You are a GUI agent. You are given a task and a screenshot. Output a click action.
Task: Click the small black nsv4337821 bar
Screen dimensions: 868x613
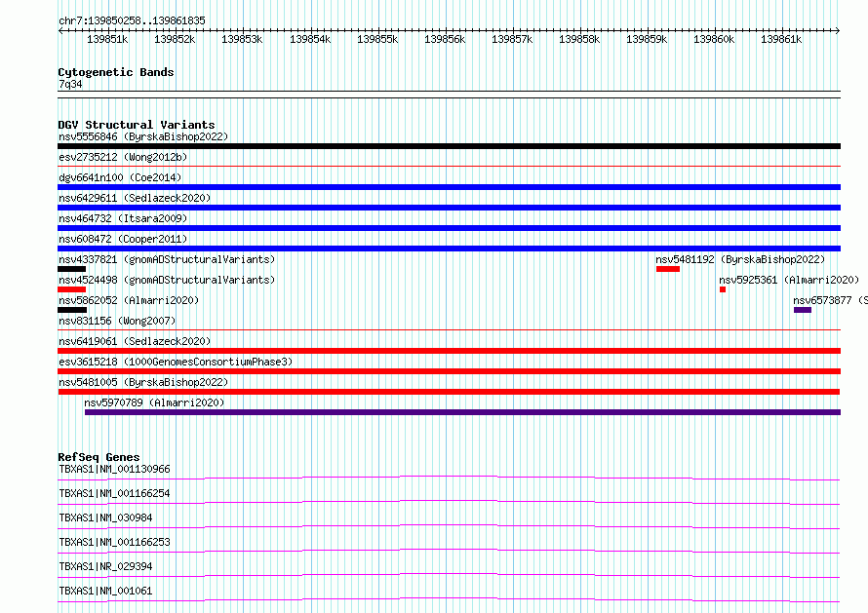71,269
